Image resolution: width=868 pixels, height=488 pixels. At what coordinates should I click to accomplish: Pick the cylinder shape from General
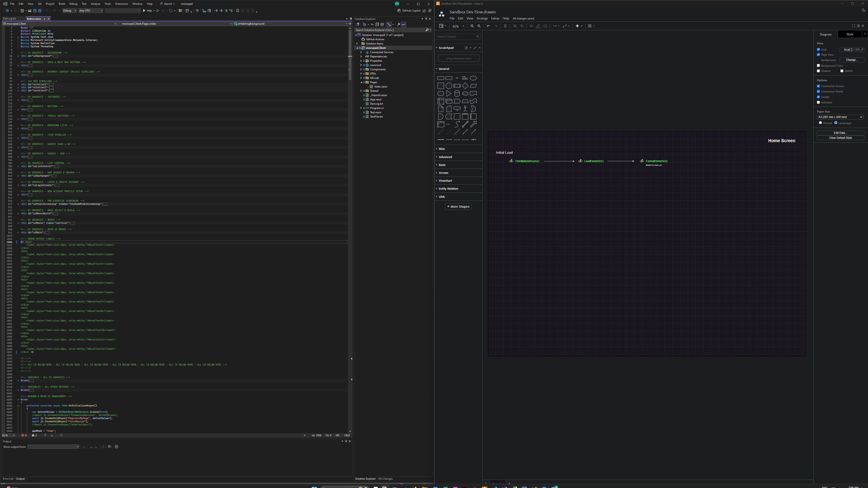pos(457,94)
